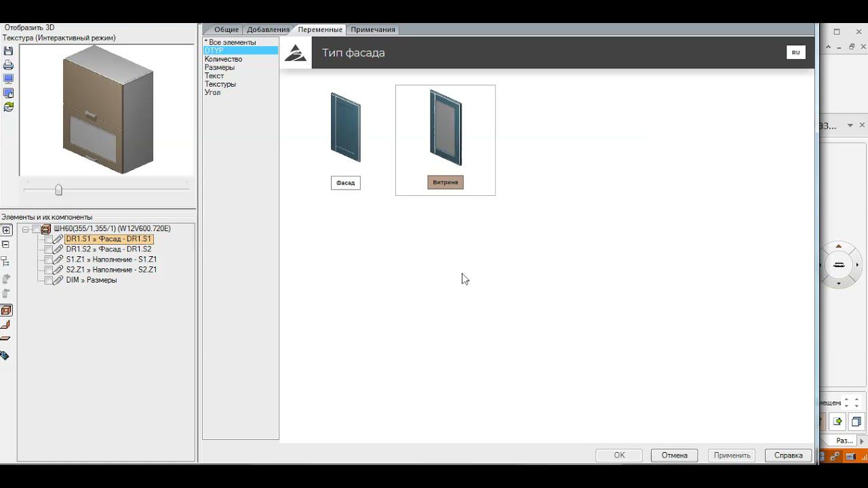Select tree row DR1.S2 » Фасад - DR1.S2
The width and height of the screenshot is (868, 488).
click(108, 249)
